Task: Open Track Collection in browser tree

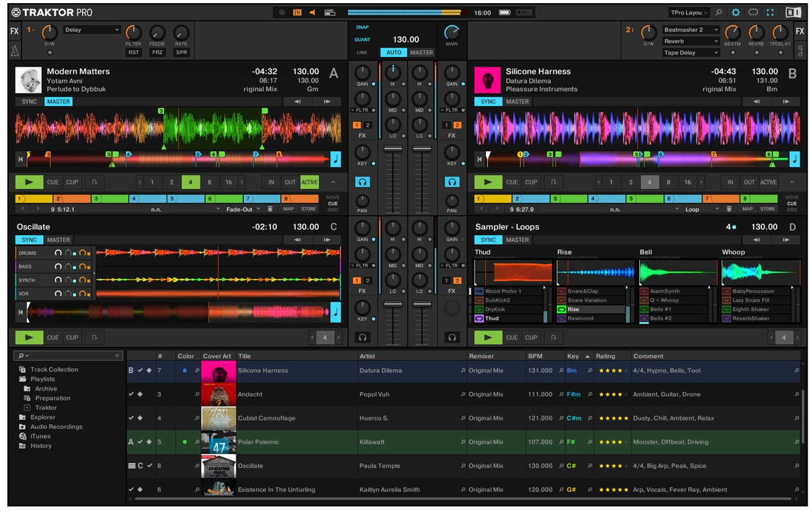Action: click(54, 370)
